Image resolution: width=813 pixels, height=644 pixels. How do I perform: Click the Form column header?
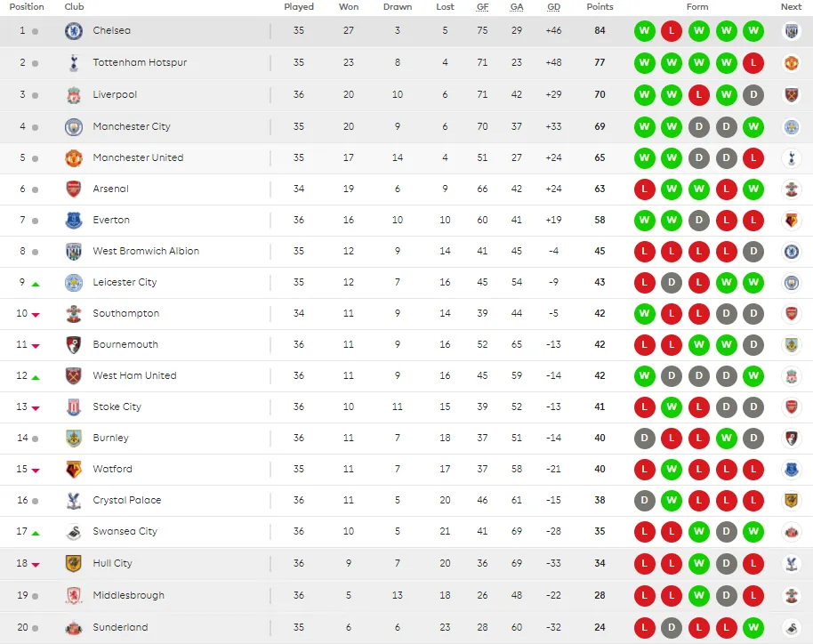pos(697,7)
